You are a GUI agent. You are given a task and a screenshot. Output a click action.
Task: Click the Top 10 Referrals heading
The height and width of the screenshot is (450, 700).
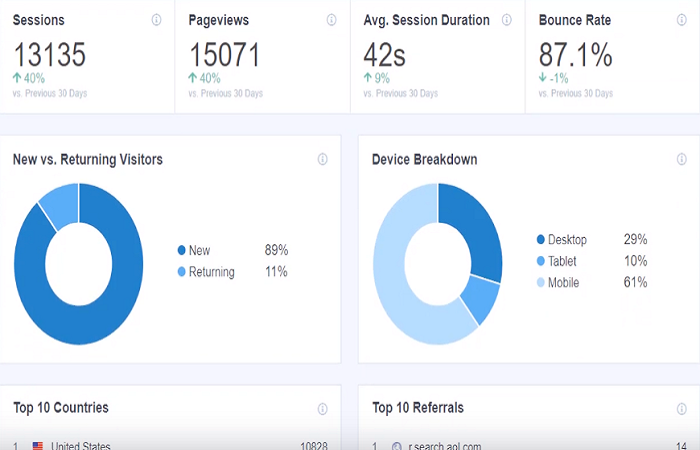[418, 408]
